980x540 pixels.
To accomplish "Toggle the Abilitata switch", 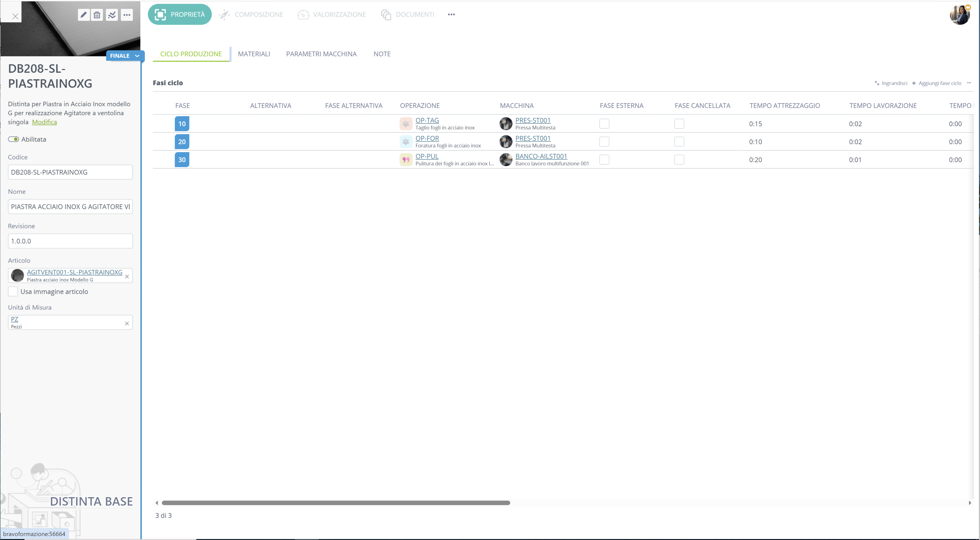I will [13, 139].
